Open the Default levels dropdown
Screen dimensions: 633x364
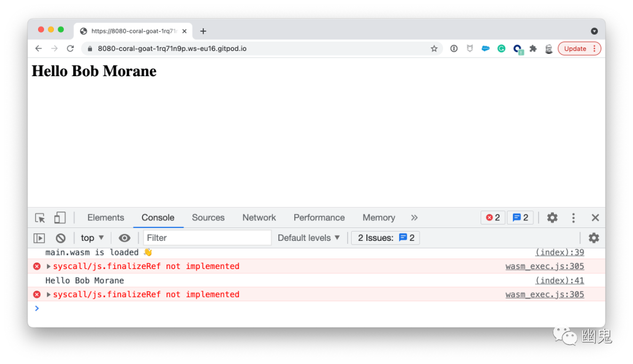point(308,238)
